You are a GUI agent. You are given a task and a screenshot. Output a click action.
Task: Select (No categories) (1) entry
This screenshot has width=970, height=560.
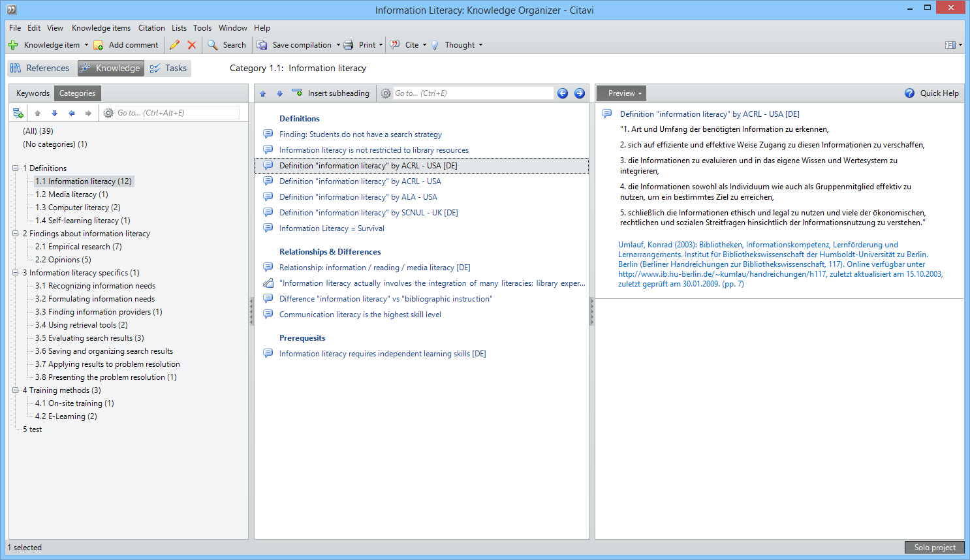tap(55, 144)
